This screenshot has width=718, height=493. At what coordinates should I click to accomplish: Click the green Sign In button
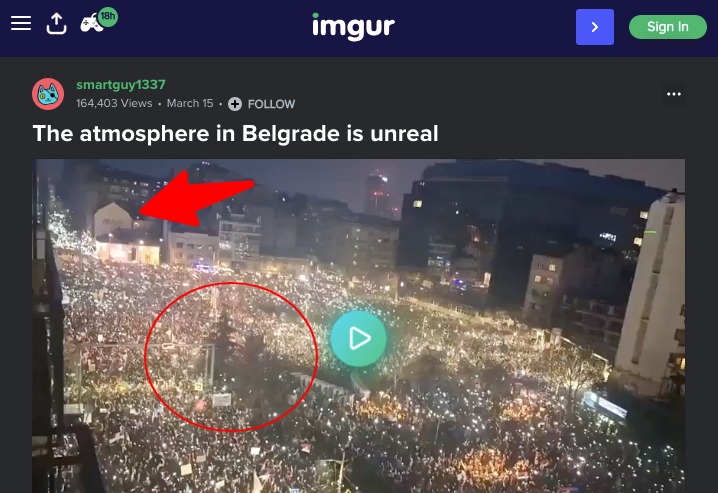[668, 27]
